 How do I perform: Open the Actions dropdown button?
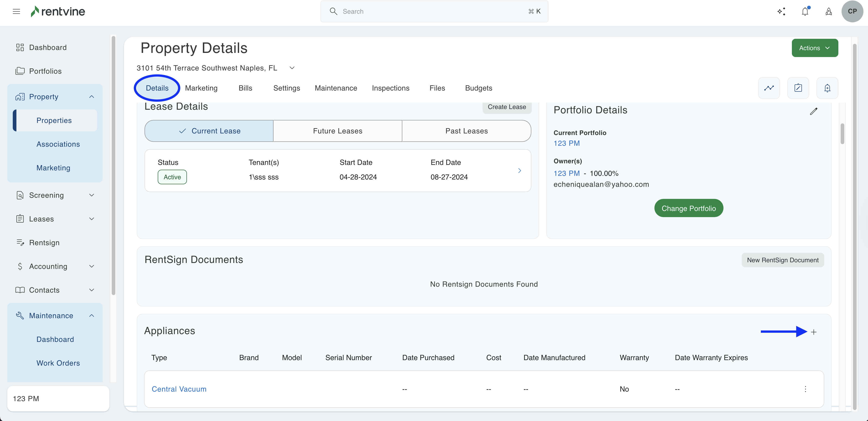click(815, 48)
